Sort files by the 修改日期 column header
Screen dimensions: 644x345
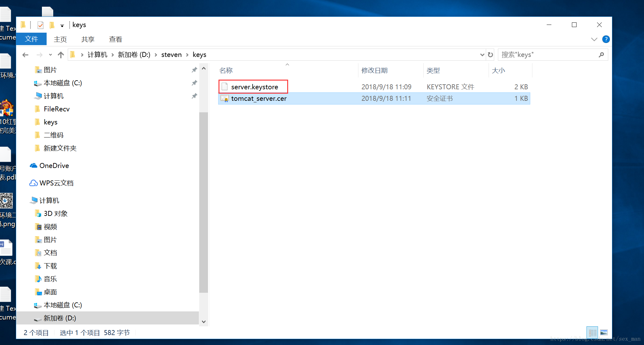click(x=374, y=70)
